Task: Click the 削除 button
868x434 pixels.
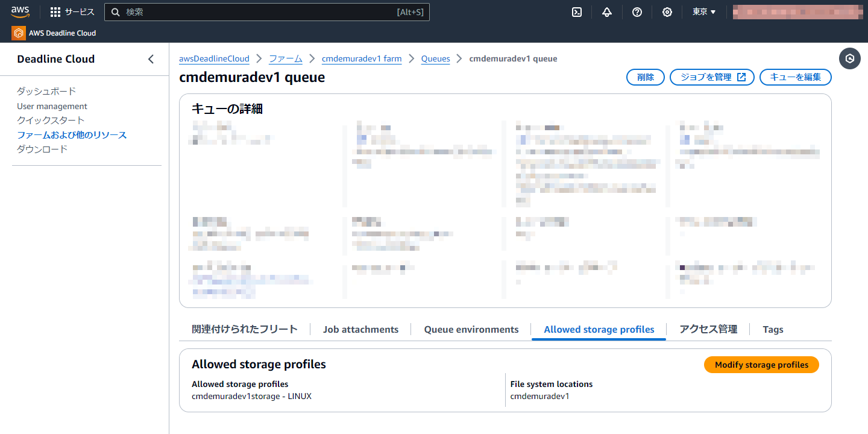Action: pyautogui.click(x=646, y=77)
